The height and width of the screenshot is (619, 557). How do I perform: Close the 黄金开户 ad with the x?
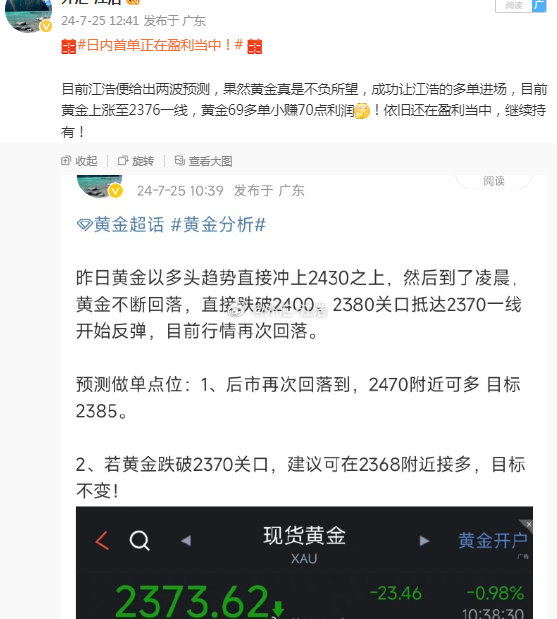(528, 524)
